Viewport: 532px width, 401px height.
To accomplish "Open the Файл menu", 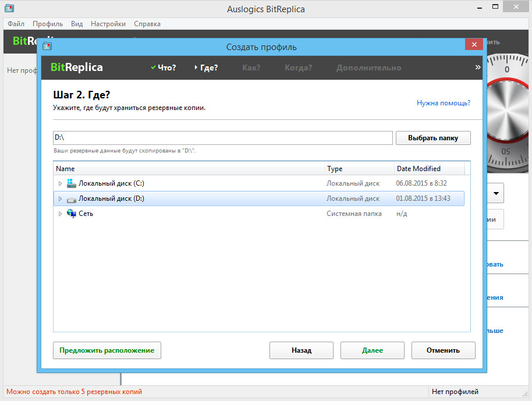I will [x=16, y=24].
